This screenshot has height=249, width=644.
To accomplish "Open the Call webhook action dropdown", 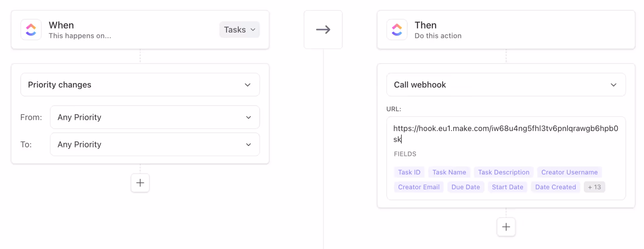I will tap(506, 85).
